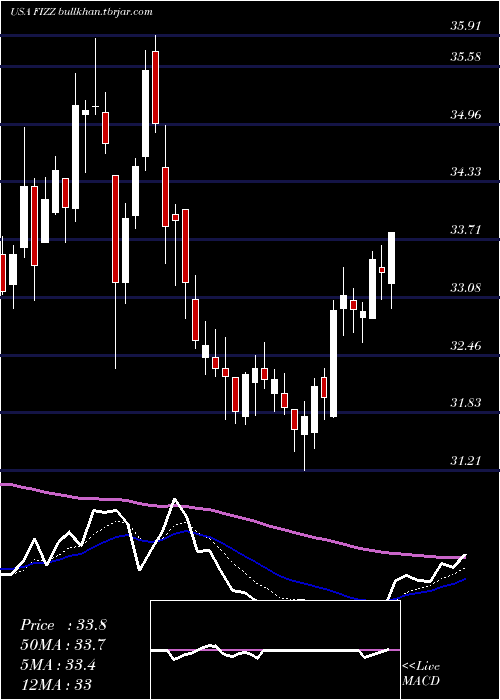
Task: Click the 33.08 price level label
Action: tap(466, 288)
